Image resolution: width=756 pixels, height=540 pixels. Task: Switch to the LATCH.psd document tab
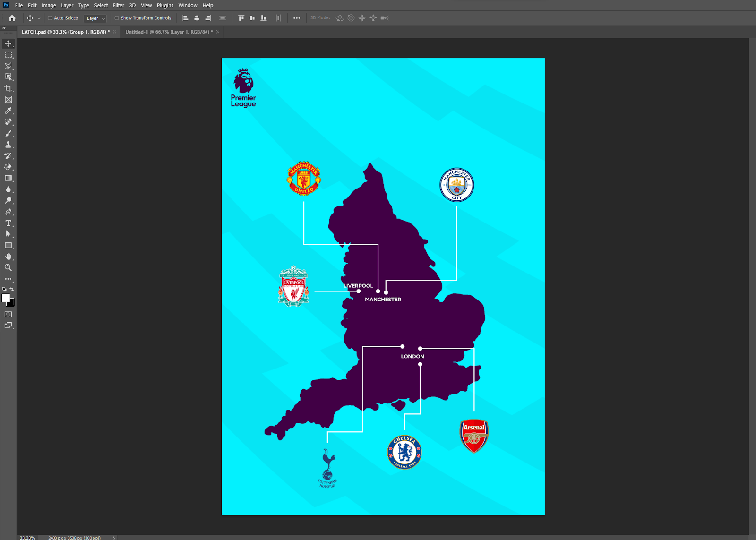(65, 32)
